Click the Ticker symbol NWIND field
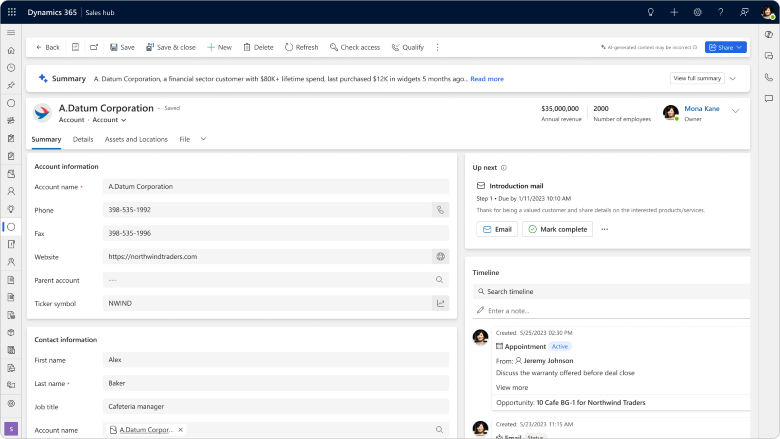 267,303
